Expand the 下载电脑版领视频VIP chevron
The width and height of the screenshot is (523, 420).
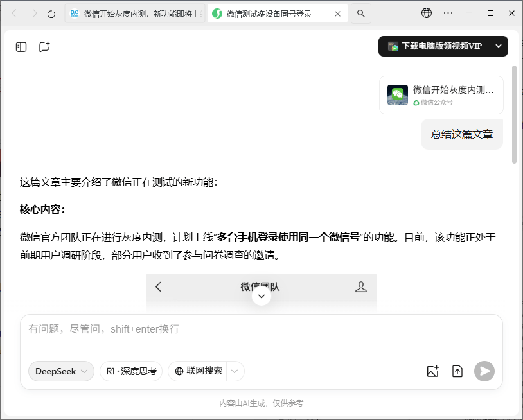[x=498, y=46]
